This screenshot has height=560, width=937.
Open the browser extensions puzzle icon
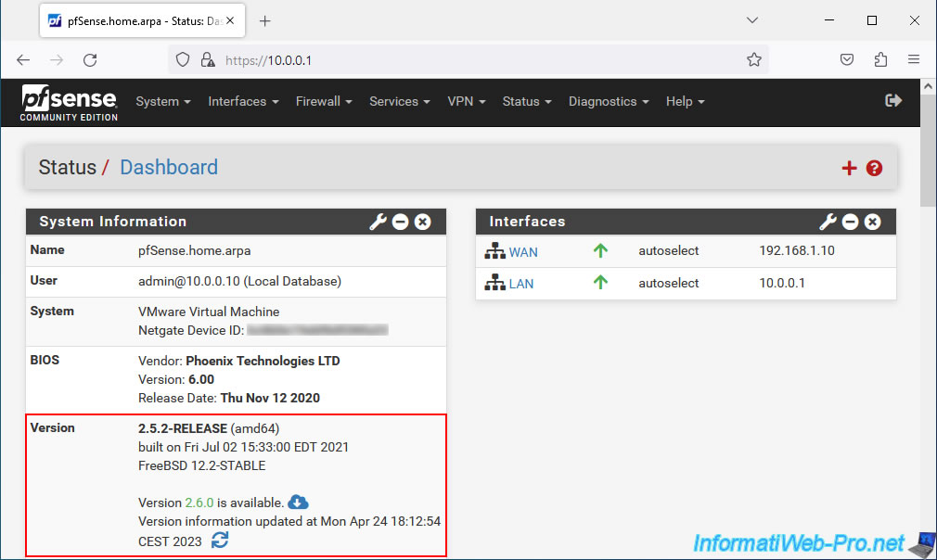880,59
